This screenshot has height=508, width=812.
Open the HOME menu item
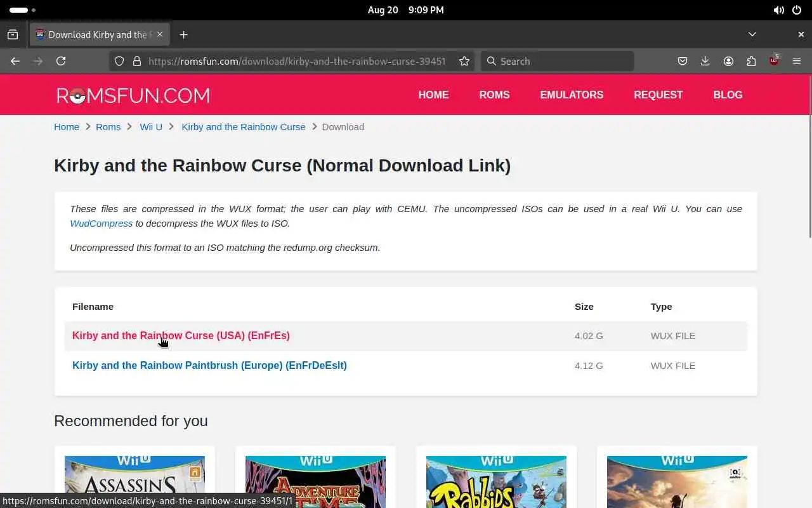point(433,95)
